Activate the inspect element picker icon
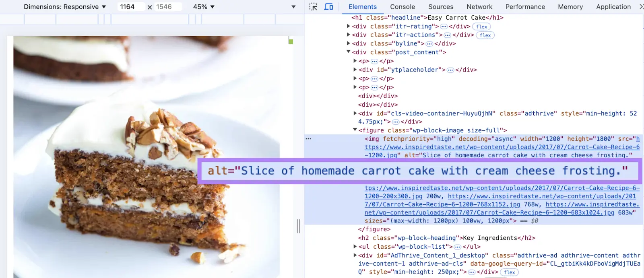This screenshot has height=278, width=644. point(313,7)
